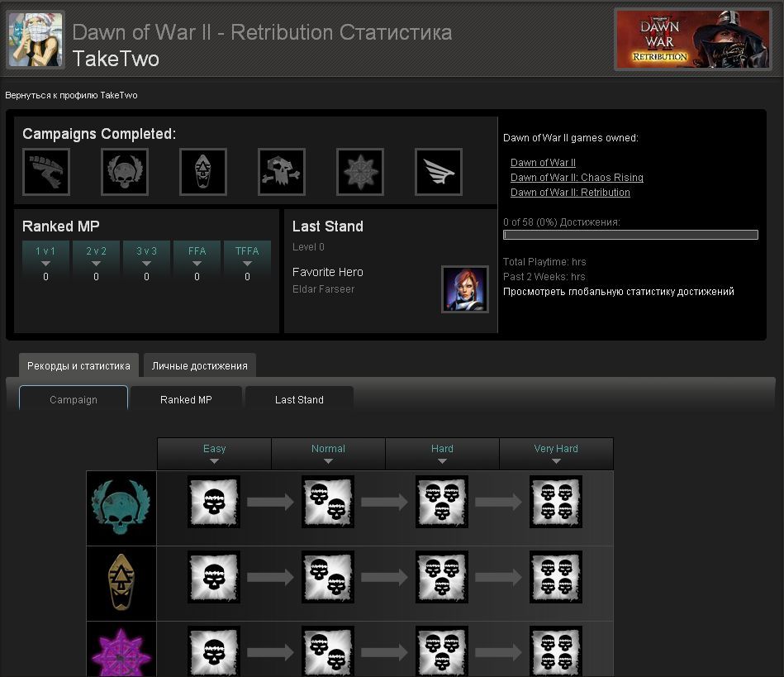Click the Eldar campaign completed icon
Screen dimensions: 784x677
pyautogui.click(x=203, y=172)
